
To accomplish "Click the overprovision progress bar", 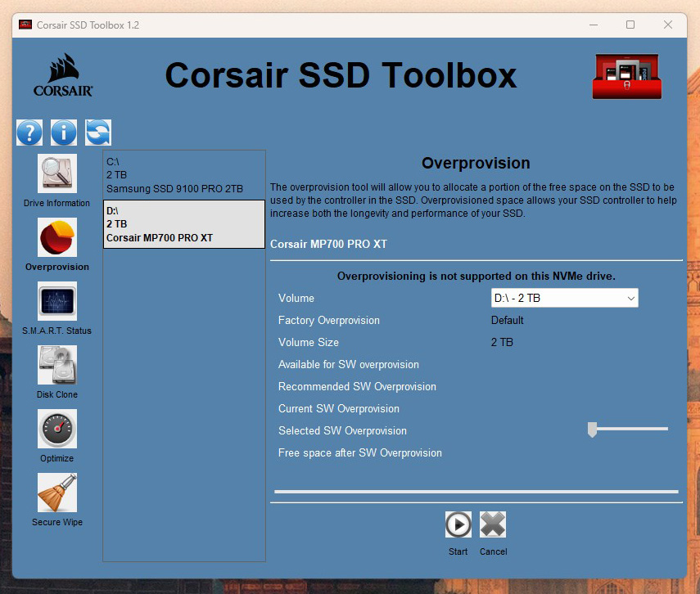I will [476, 492].
